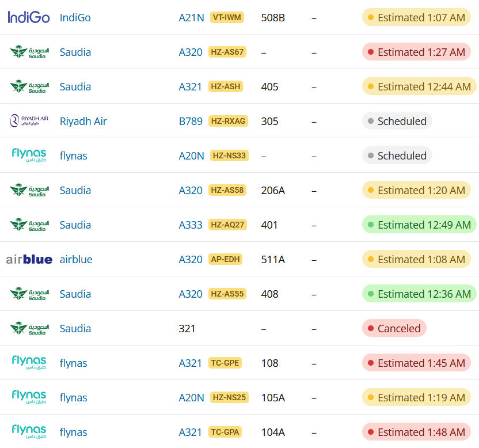Click the airblue airline logo
The image size is (479, 448).
tap(29, 259)
